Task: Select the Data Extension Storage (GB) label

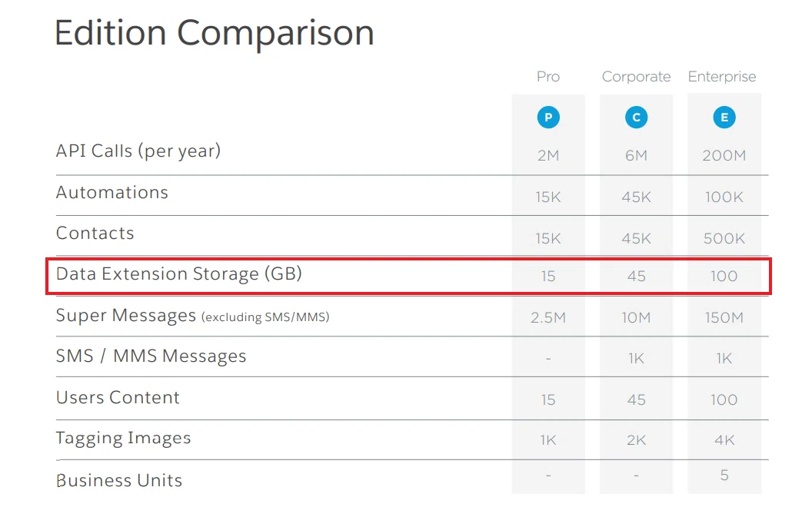Action: tap(178, 273)
